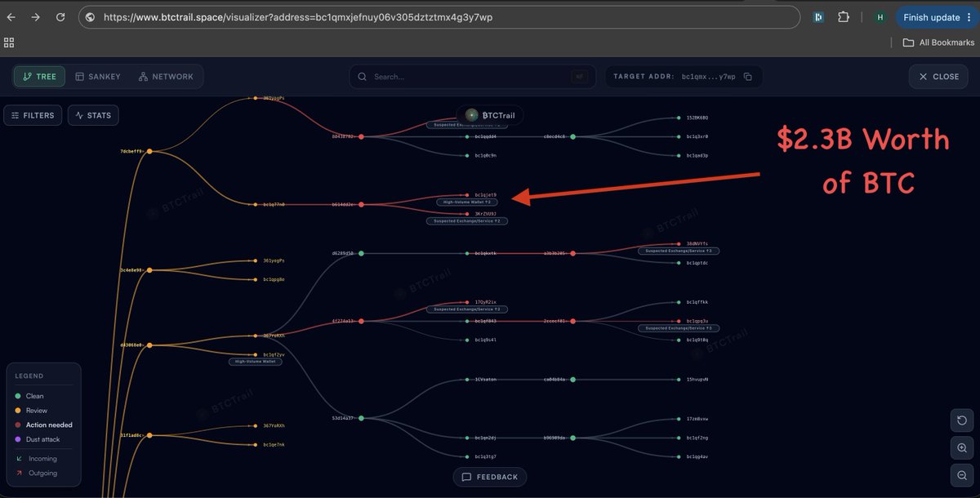
Task: Collapse transaction node 31f1ad8c
Action: coord(149,436)
